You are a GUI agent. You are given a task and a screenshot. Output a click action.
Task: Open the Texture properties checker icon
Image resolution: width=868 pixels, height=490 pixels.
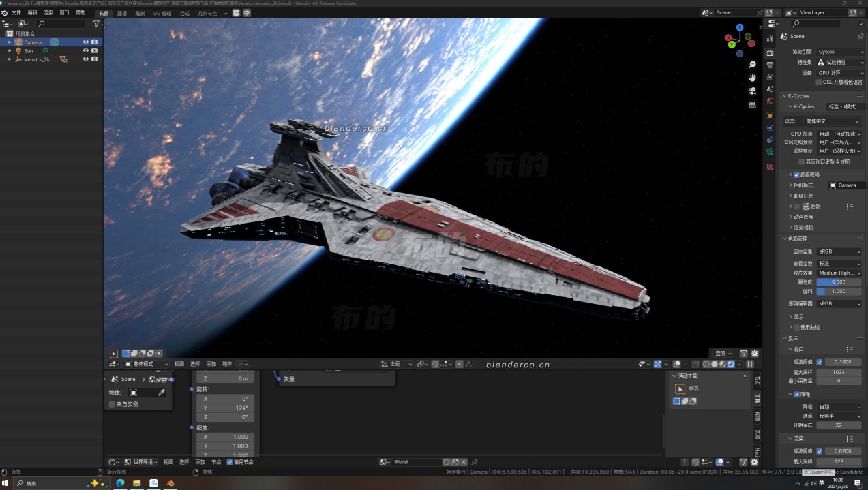tap(770, 166)
